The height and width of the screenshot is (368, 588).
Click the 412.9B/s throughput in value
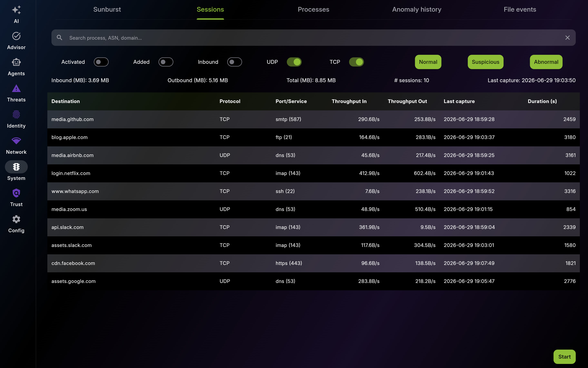(x=369, y=173)
